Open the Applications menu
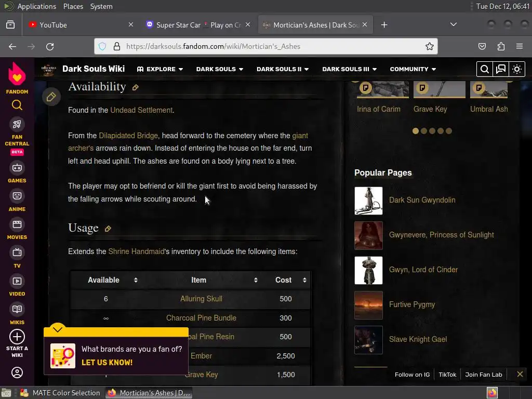Viewport: 532px width, 399px height. (37, 6)
